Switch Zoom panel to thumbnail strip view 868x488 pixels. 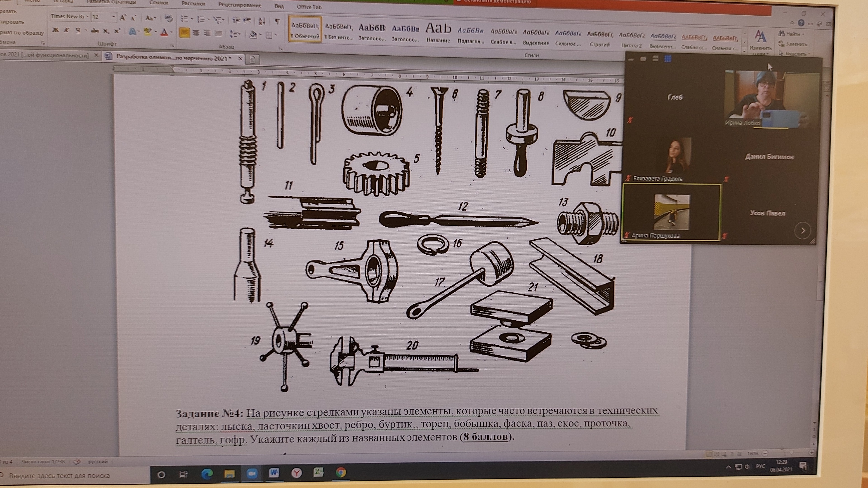655,58
